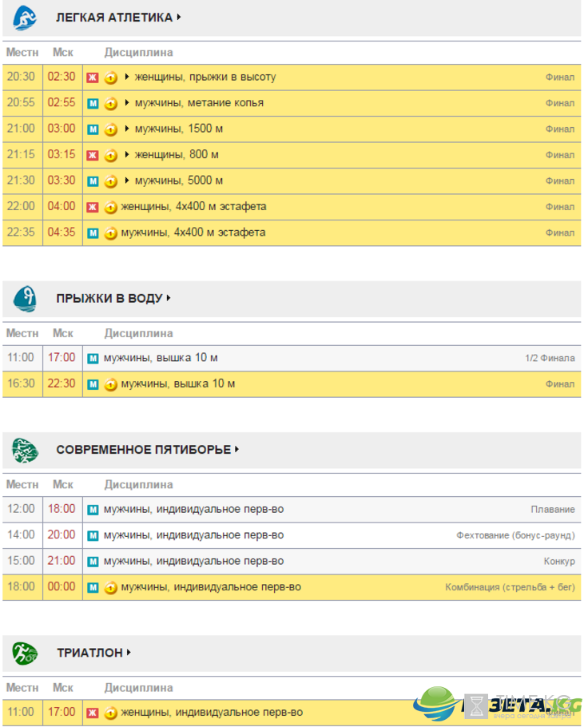Click the Местн column header in athletics table
The height and width of the screenshot is (727, 588).
(22, 53)
